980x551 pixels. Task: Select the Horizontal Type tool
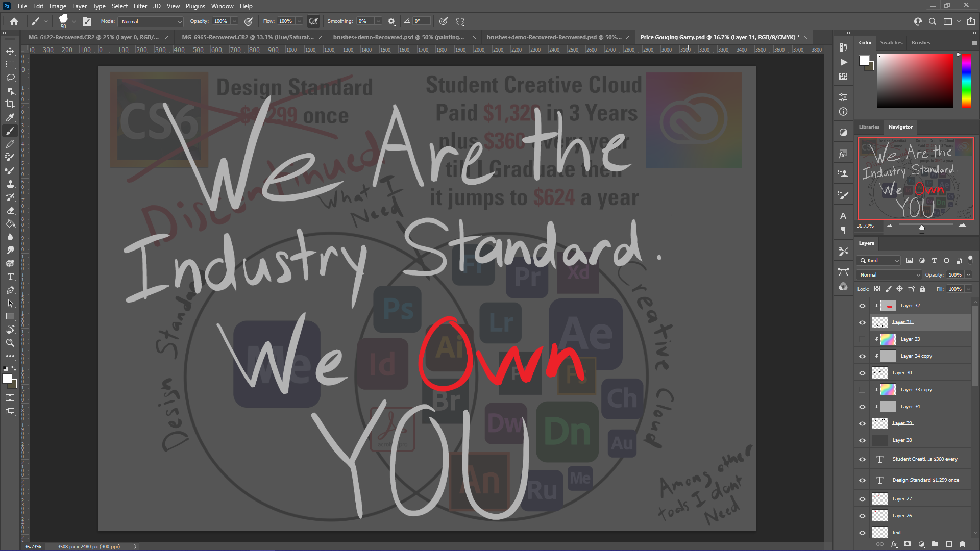(x=10, y=277)
